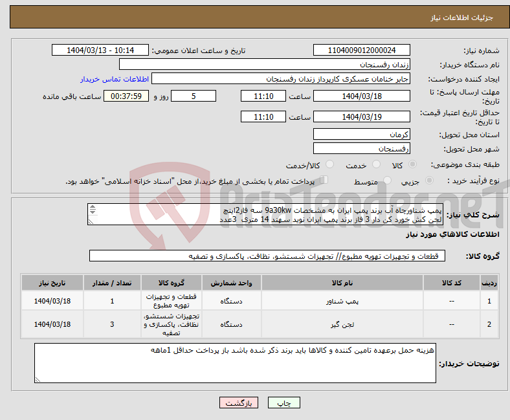
Task: Click quantity cell 3 in لجن گیر row
Action: coord(112,324)
